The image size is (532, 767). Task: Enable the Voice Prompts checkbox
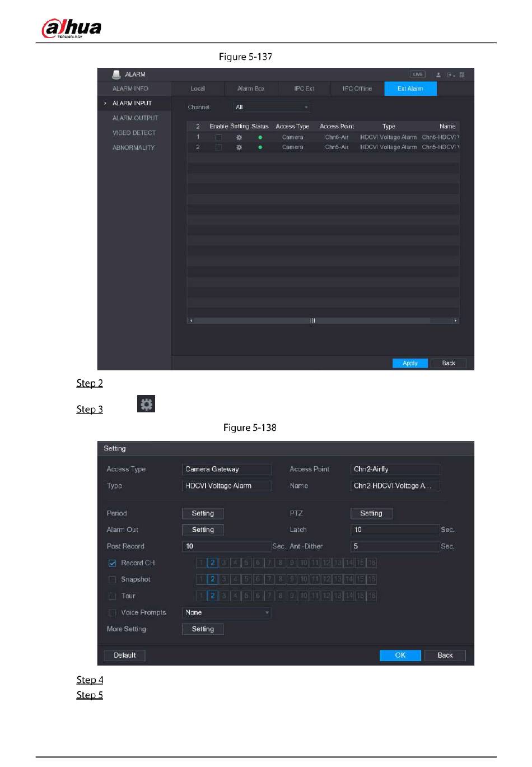pos(112,612)
